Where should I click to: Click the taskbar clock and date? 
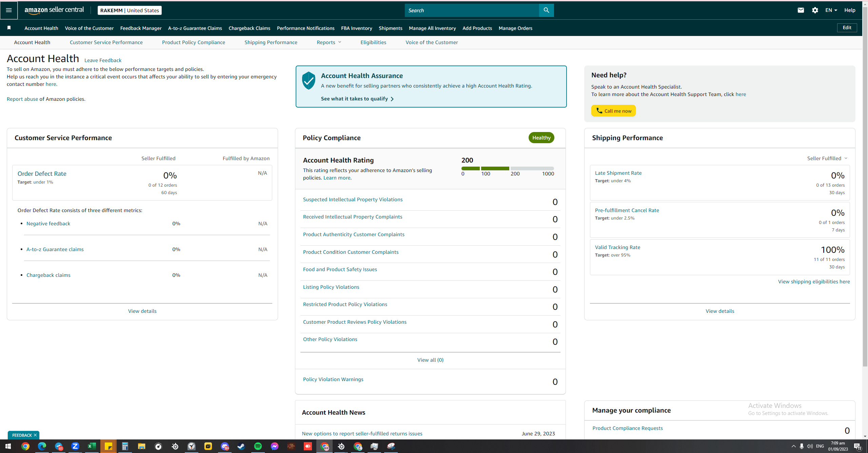pyautogui.click(x=838, y=446)
